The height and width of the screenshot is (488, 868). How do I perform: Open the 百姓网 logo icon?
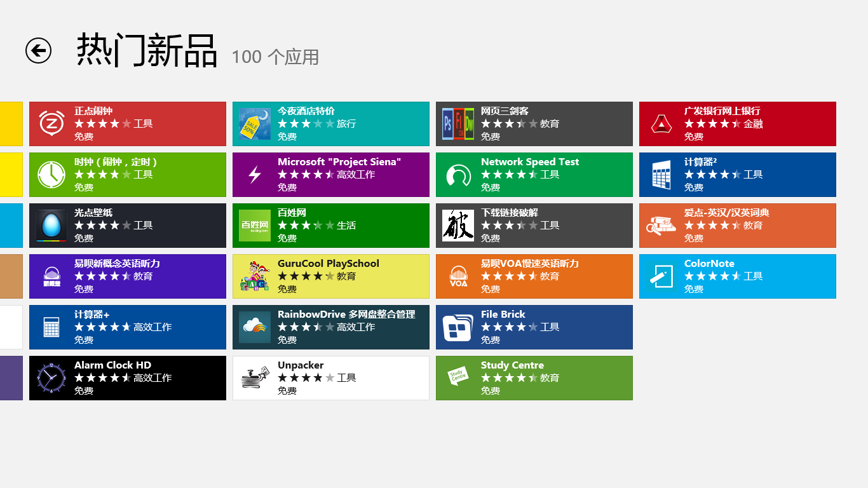tap(255, 226)
